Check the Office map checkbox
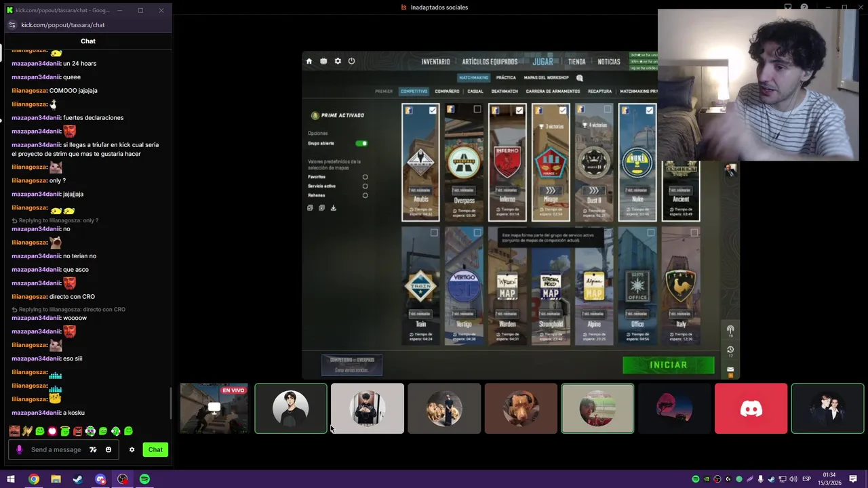The height and width of the screenshot is (488, 868). pos(650,233)
